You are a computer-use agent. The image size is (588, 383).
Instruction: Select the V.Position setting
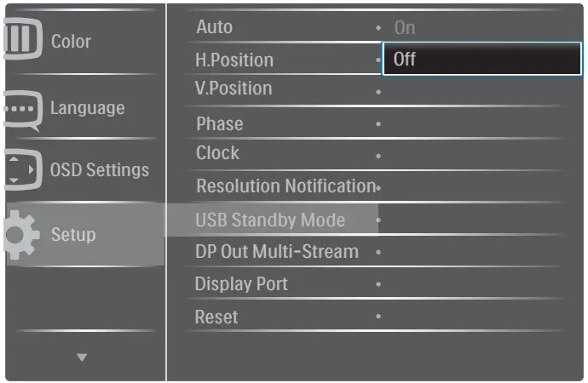[233, 88]
